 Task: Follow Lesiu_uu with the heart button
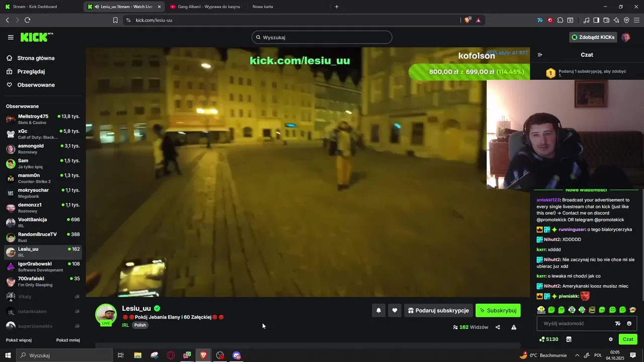point(395,311)
